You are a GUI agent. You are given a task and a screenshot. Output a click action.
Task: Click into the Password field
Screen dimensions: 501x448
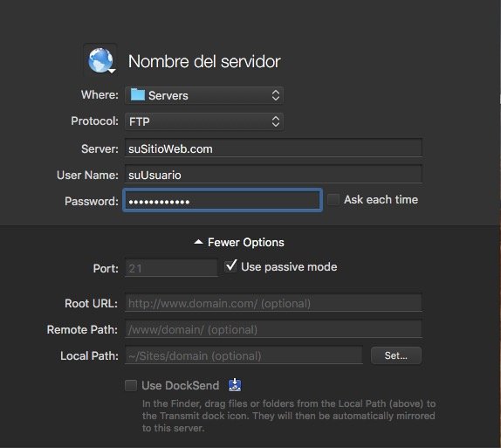point(223,201)
